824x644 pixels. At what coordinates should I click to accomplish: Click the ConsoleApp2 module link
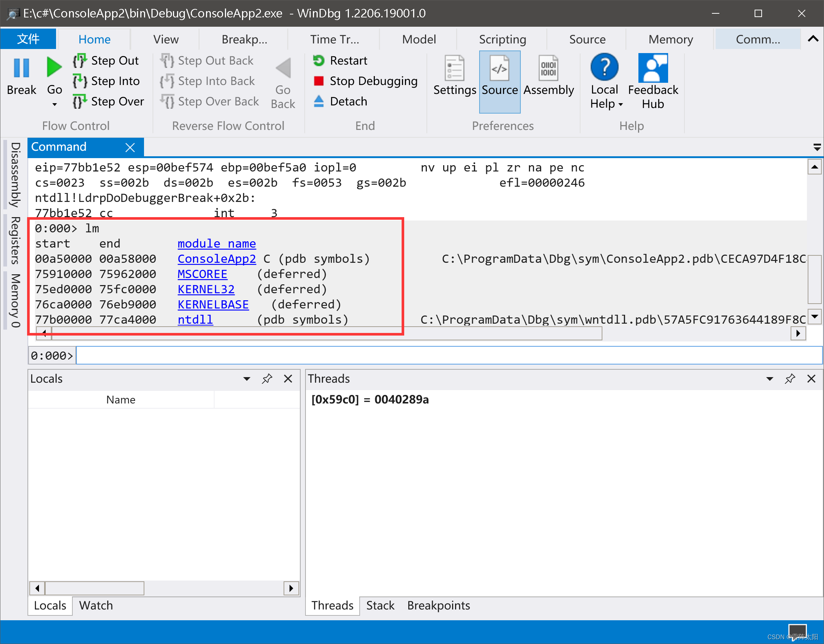[x=216, y=259]
